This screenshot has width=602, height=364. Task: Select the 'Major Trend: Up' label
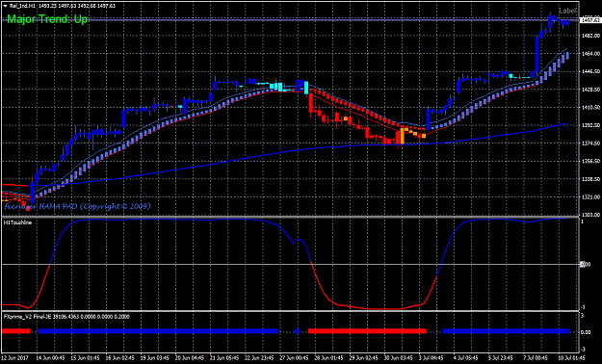[47, 19]
